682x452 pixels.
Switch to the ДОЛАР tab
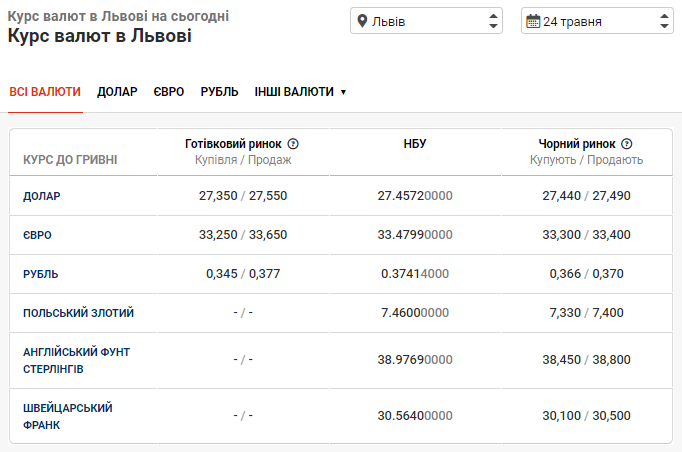[117, 92]
